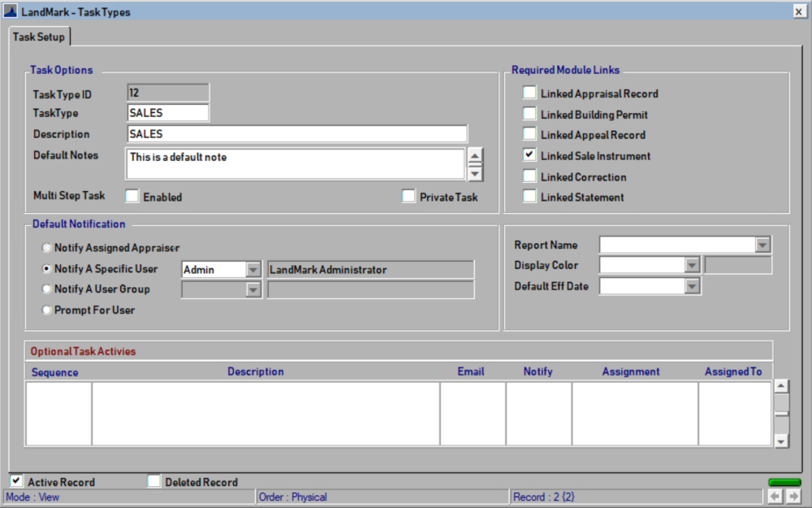Go to the previous record using the arrow icon
Viewport: 812px width, 508px height.
[x=777, y=494]
